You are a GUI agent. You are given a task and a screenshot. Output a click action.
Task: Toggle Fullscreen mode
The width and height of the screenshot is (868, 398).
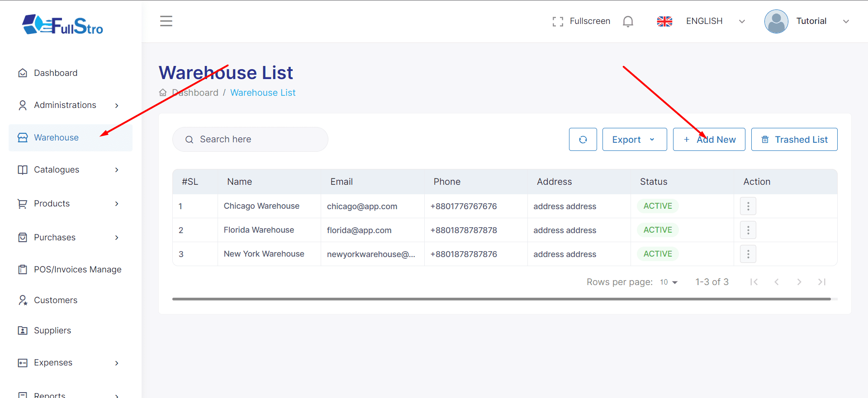(581, 21)
